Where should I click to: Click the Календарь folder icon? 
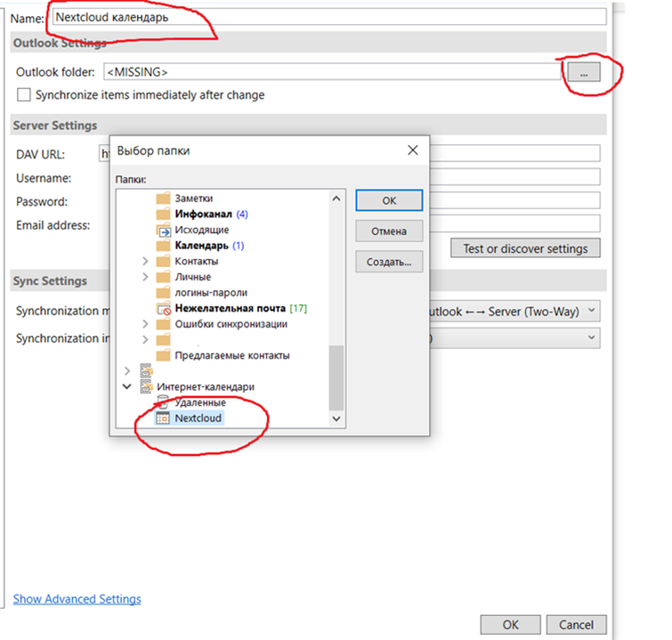(x=163, y=246)
